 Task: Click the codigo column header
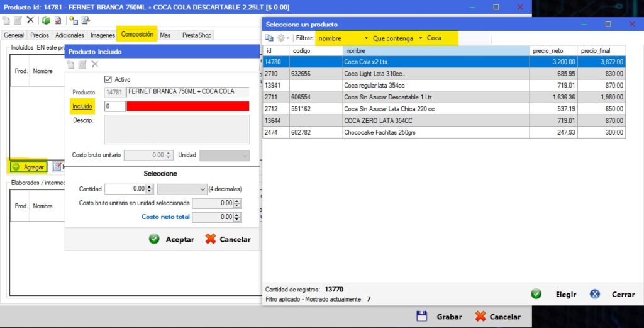pos(316,50)
